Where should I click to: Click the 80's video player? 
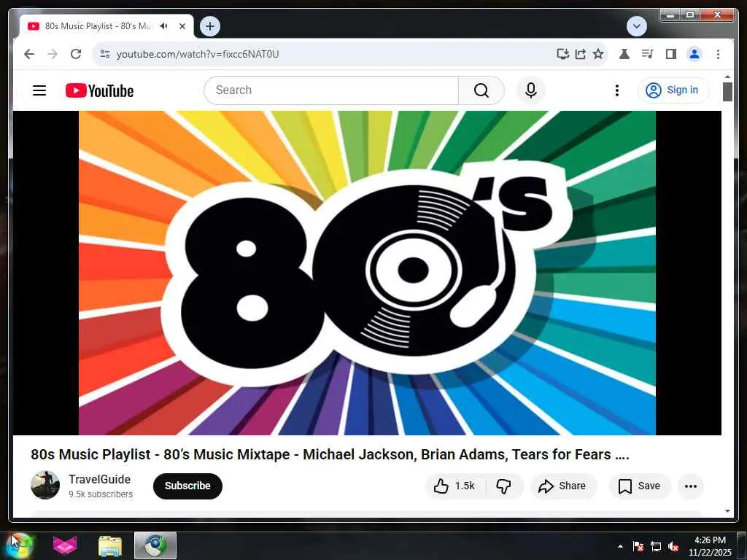pos(367,273)
